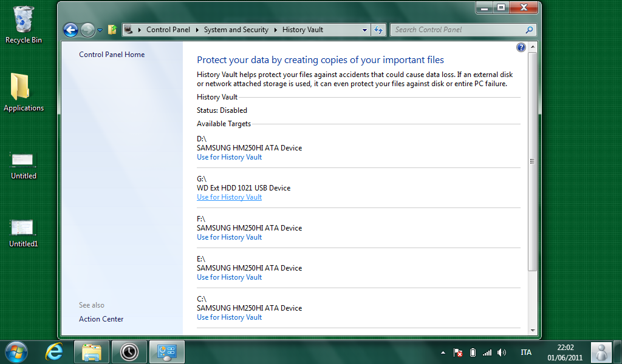The width and height of the screenshot is (622, 364).
Task: Go back using the Back arrow button
Action: 70,30
